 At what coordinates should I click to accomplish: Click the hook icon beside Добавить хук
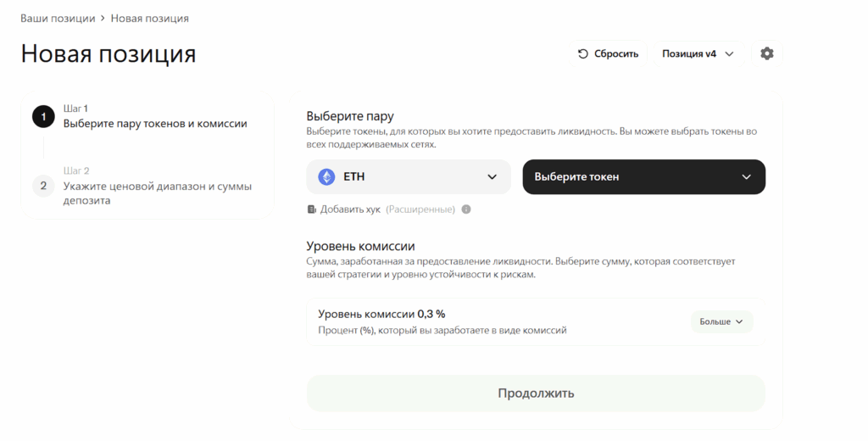coord(312,209)
